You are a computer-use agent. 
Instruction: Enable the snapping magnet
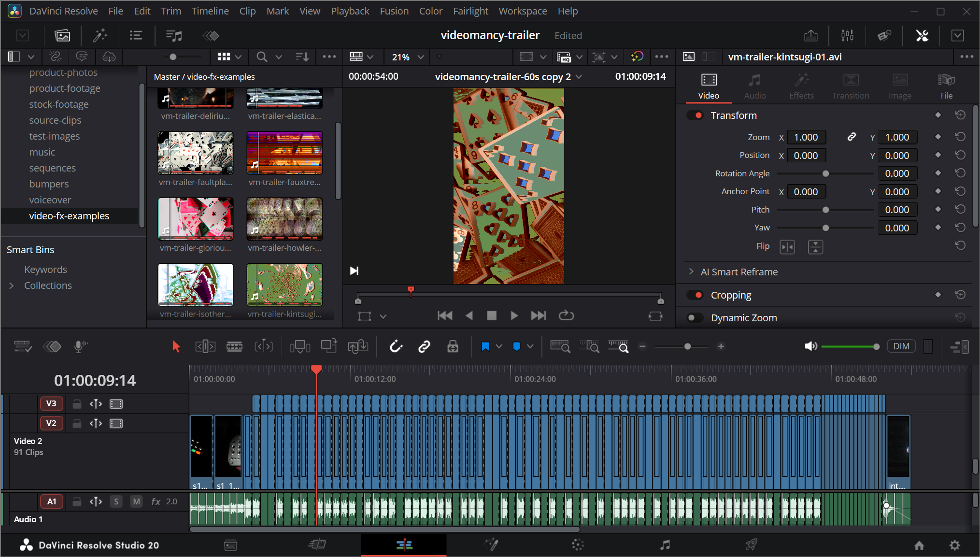[396, 346]
